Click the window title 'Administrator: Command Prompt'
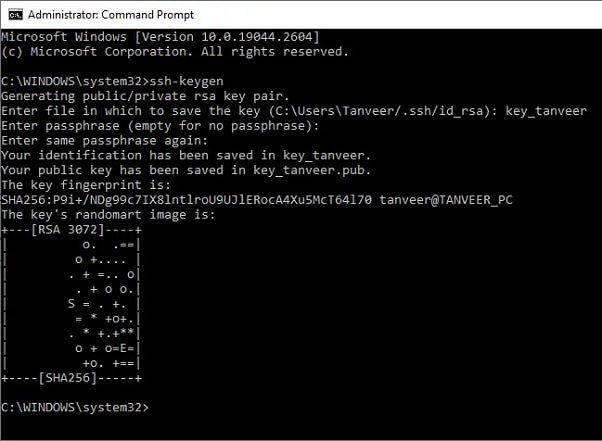This screenshot has height=441, width=602. point(111,15)
